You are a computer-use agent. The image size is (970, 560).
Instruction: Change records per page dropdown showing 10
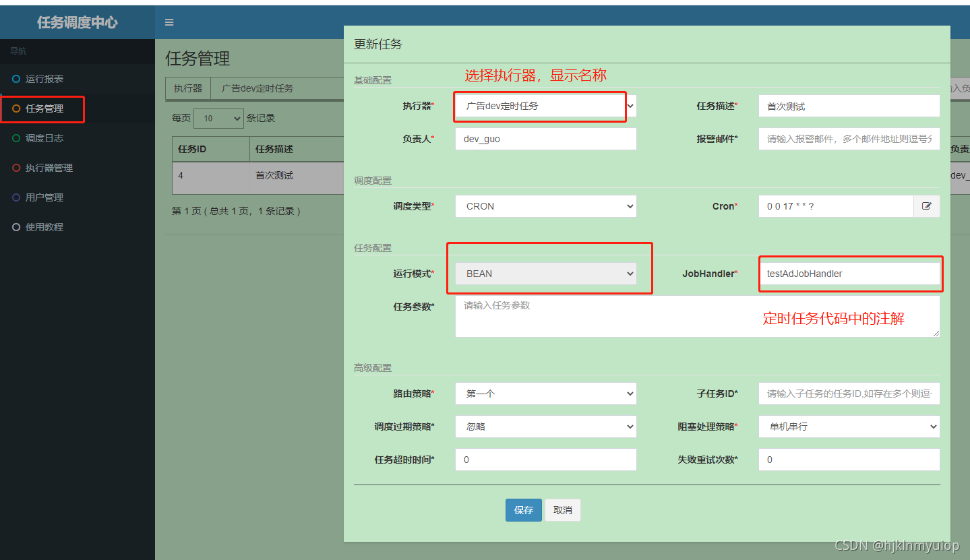tap(218, 118)
